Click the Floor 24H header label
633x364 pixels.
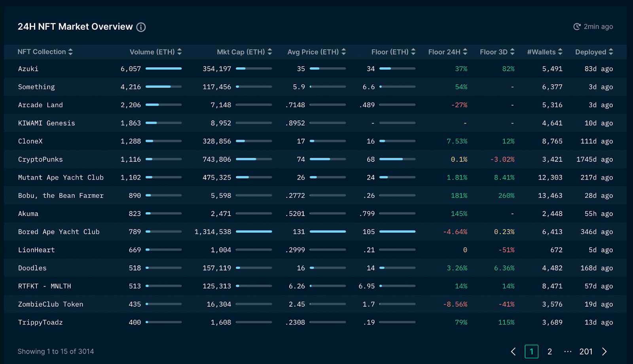444,52
